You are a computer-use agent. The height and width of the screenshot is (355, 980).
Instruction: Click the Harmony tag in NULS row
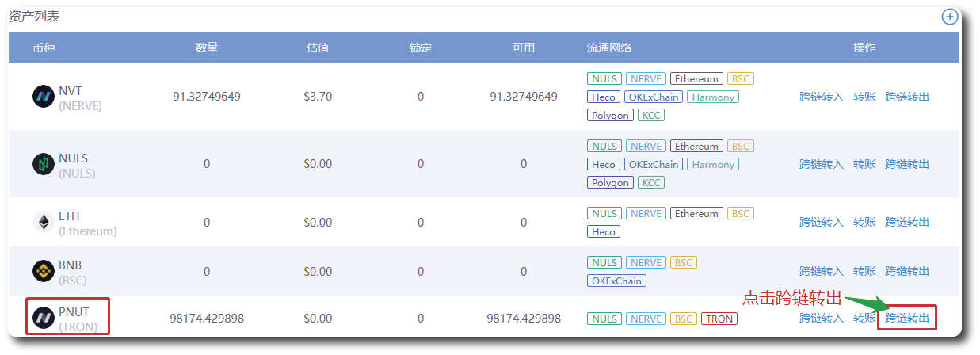point(713,165)
